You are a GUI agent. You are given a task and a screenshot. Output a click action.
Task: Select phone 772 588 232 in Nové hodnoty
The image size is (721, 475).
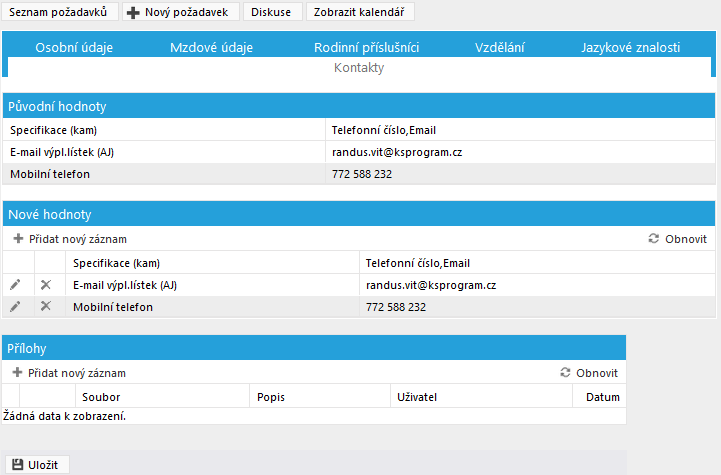click(x=396, y=307)
